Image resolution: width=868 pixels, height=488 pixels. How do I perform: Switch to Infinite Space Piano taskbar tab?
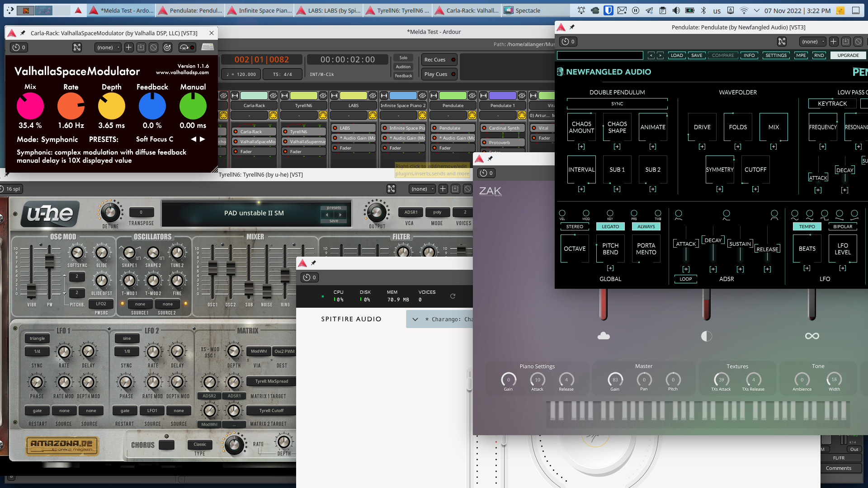click(259, 10)
